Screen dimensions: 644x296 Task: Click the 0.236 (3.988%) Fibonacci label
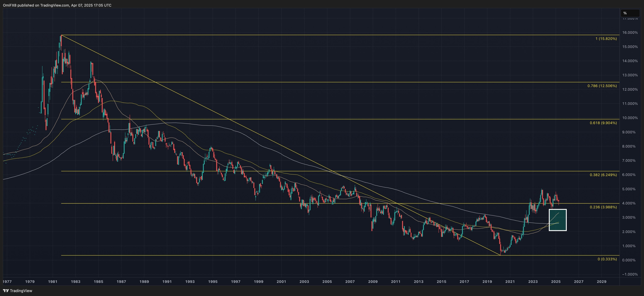tap(603, 207)
